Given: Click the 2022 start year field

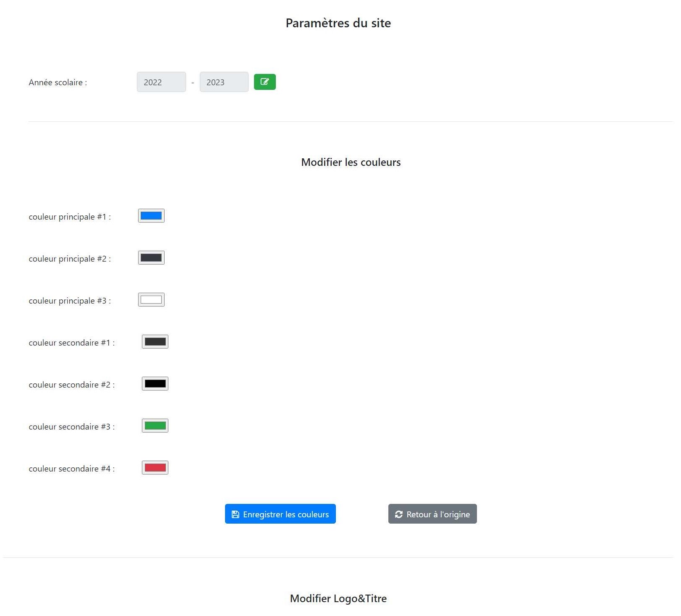Looking at the screenshot, I should [x=161, y=82].
